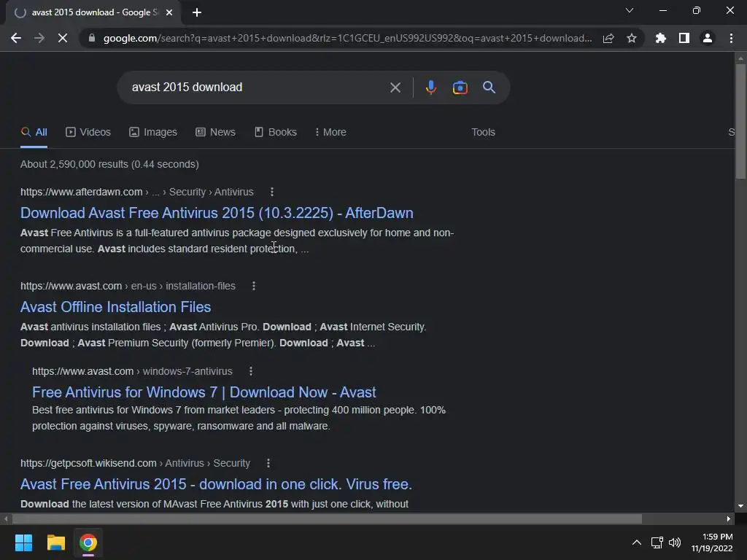Image resolution: width=747 pixels, height=560 pixels.
Task: Switch to the Images tab
Action: pyautogui.click(x=153, y=133)
